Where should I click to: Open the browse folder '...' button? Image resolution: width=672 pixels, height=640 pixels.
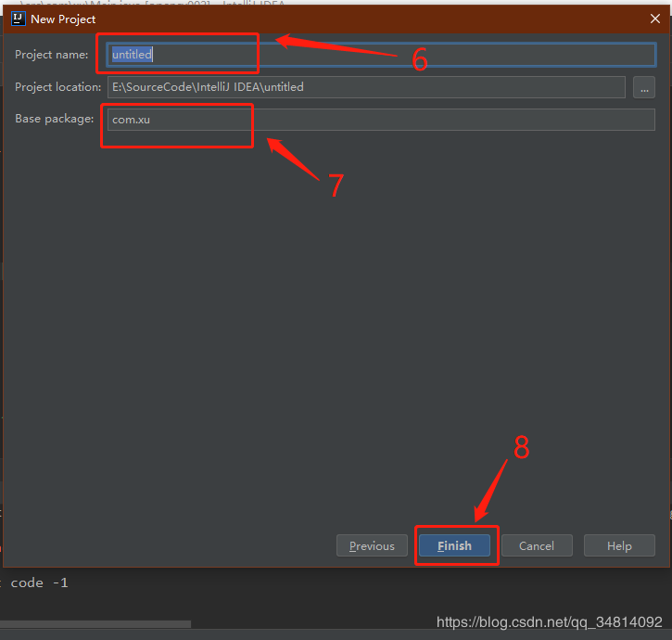coord(644,87)
